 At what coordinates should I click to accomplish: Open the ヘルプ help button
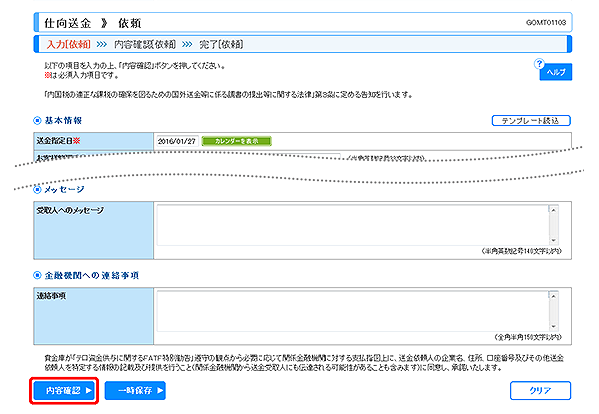point(555,72)
